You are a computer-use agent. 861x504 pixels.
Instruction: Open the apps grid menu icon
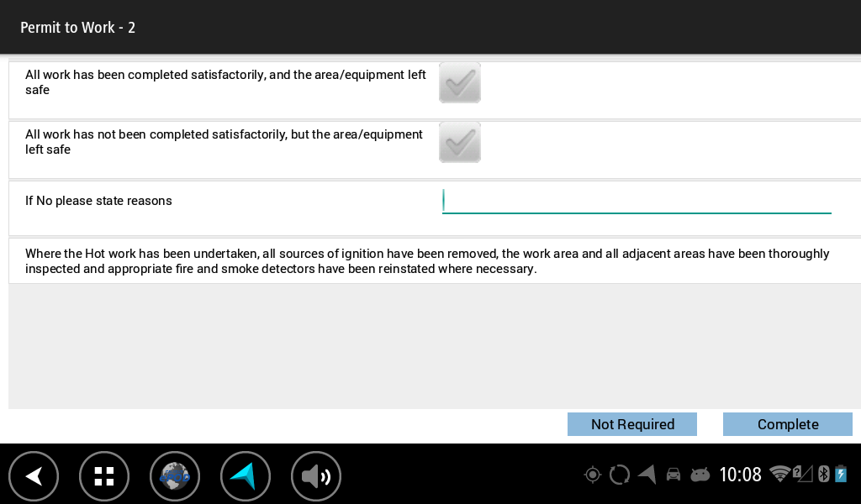pyautogui.click(x=104, y=476)
